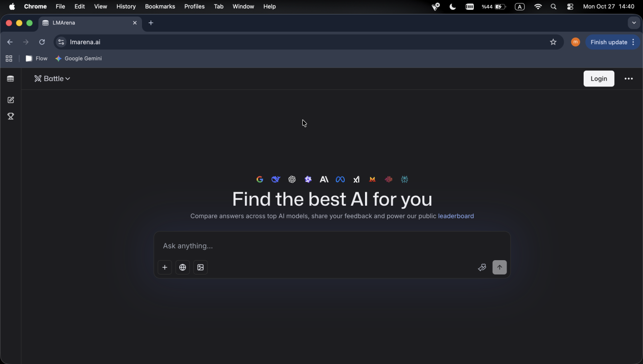Open the Bookmarks menu in the menu bar
Viewport: 643px width, 364px height.
pyautogui.click(x=159, y=6)
